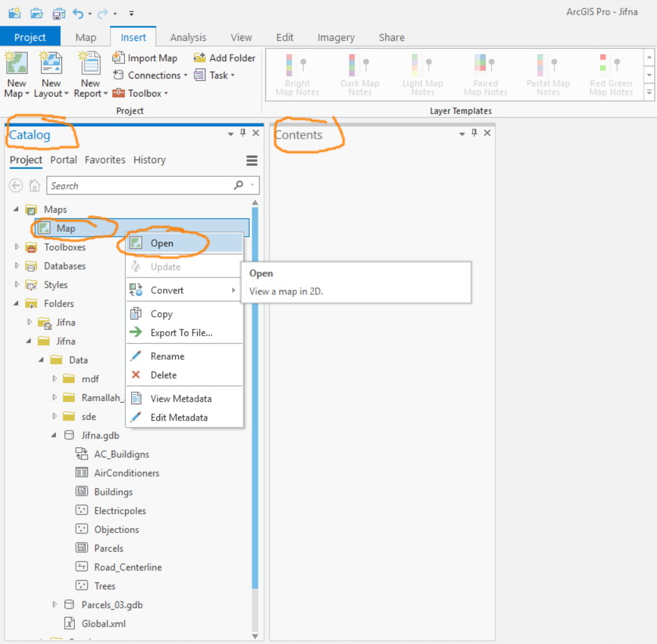This screenshot has height=644, width=657.
Task: Click the New Report icon
Action: point(90,63)
